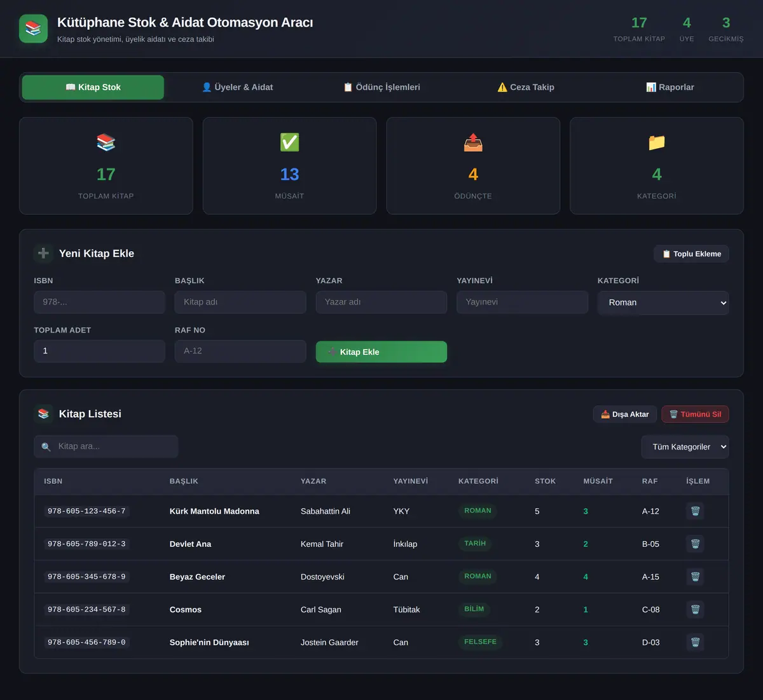Delete the Kürk Mantolu Madonna row

click(x=695, y=511)
